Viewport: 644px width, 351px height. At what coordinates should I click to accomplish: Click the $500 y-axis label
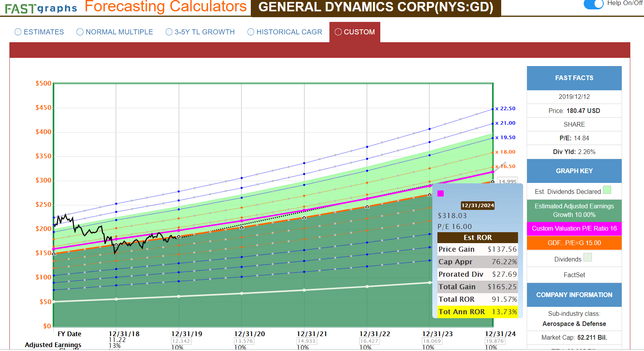tap(43, 83)
